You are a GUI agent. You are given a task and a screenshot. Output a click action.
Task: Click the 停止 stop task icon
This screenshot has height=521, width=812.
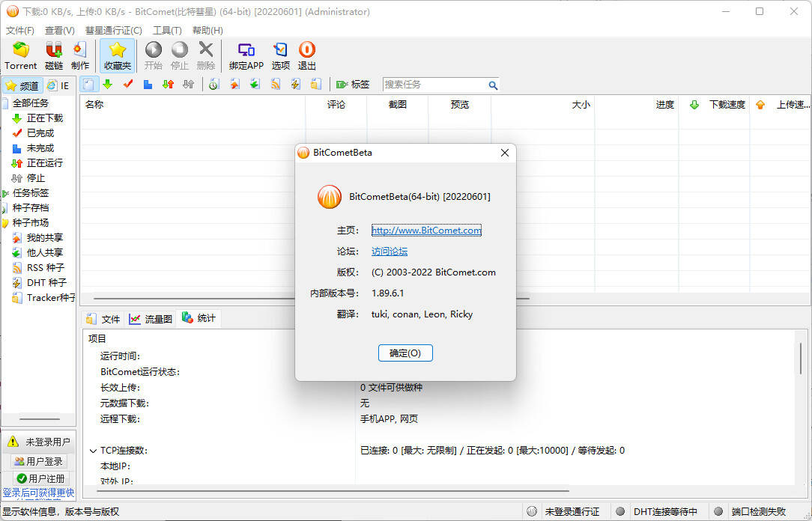(x=180, y=55)
